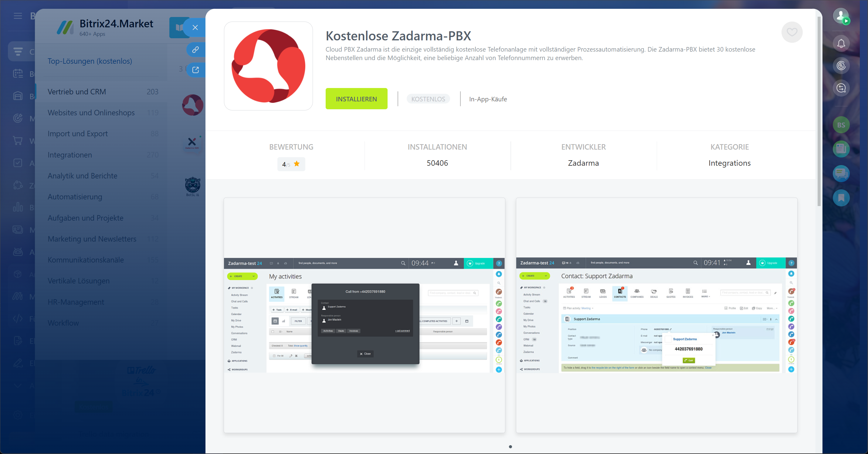The image size is (868, 454).
Task: Open the code brackets icon in left sidebar
Action: click(18, 318)
